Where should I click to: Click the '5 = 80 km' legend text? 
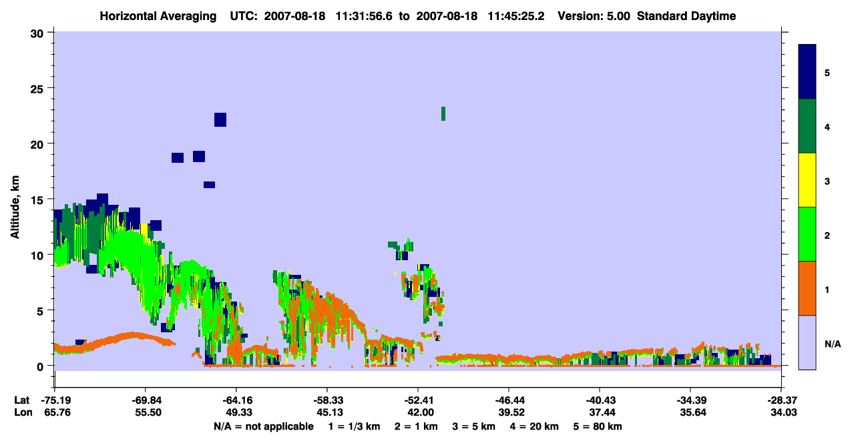coord(597,426)
